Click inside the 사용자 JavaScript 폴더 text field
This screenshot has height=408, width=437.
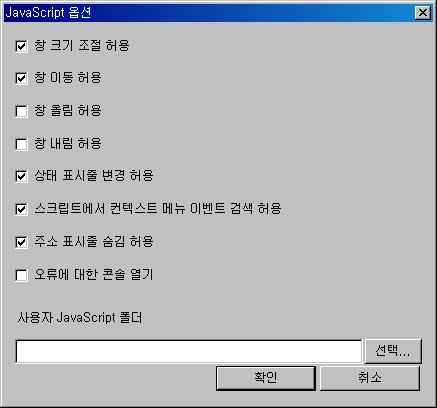188,351
